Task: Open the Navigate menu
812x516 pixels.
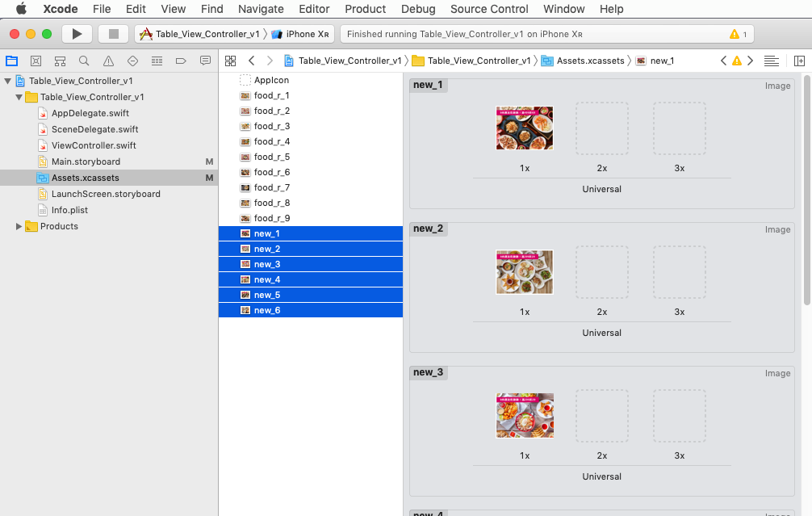Action: point(261,9)
